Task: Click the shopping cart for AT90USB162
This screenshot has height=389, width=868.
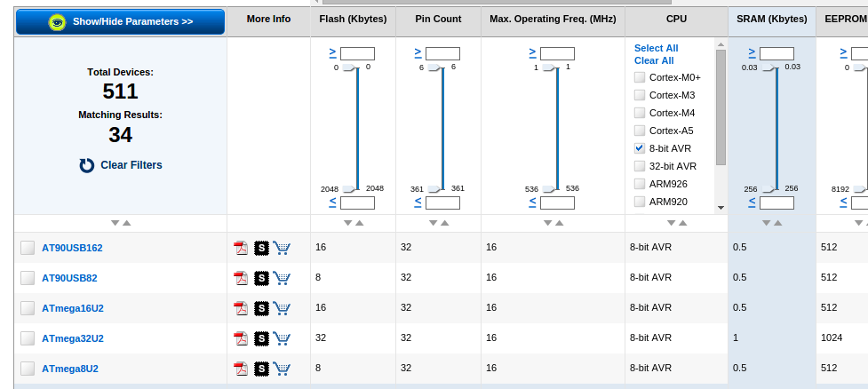Action: click(x=282, y=248)
